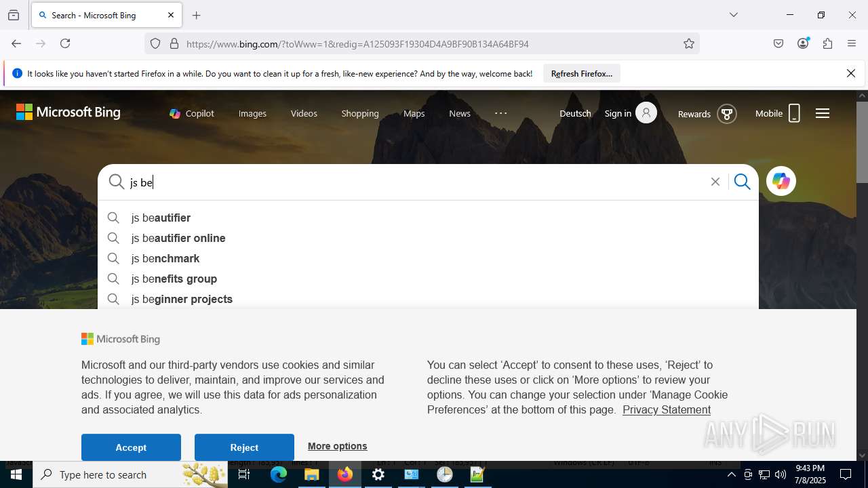Image resolution: width=868 pixels, height=488 pixels.
Task: Launch Microsoft Edge from taskbar
Action: 279,474
